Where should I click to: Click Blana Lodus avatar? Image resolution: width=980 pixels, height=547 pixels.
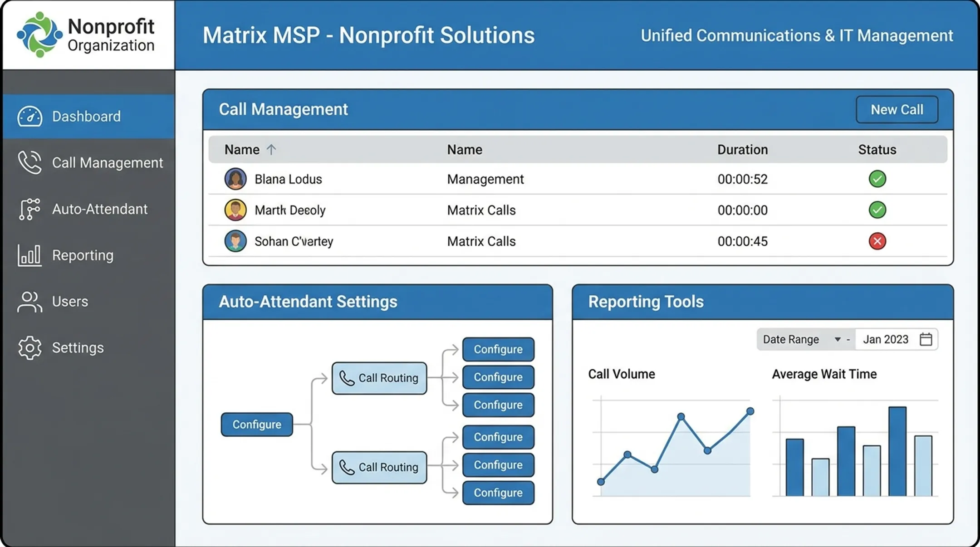point(235,179)
